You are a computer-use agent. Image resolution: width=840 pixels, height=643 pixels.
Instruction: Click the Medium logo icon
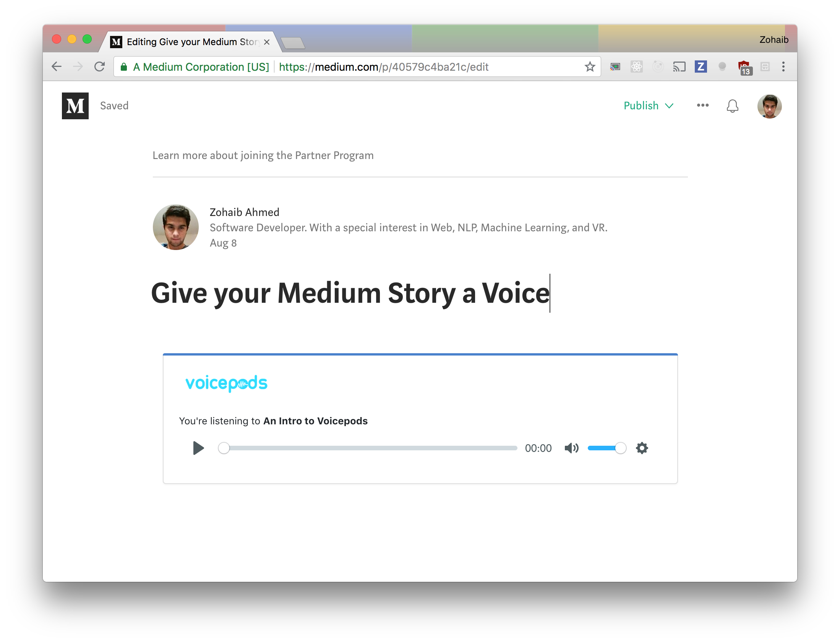tap(75, 106)
